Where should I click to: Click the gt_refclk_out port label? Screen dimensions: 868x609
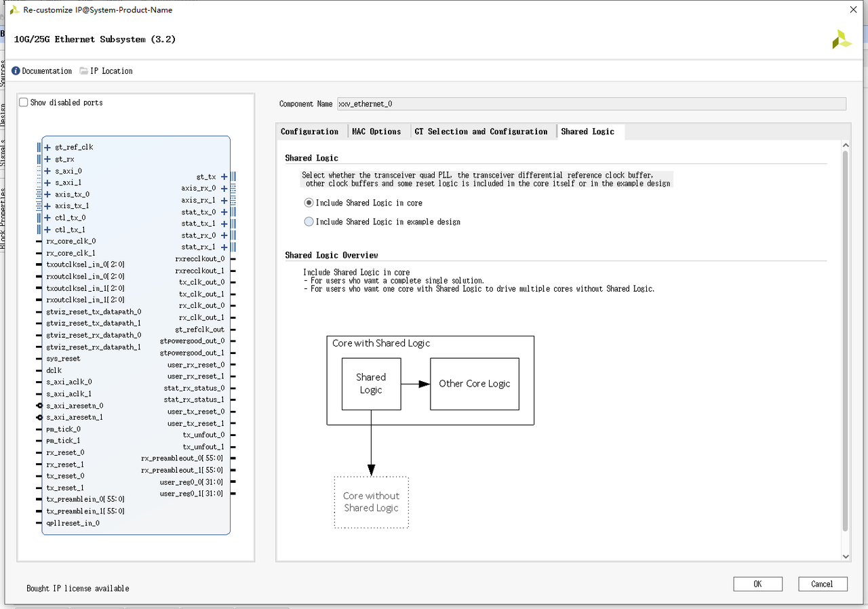[x=199, y=330]
